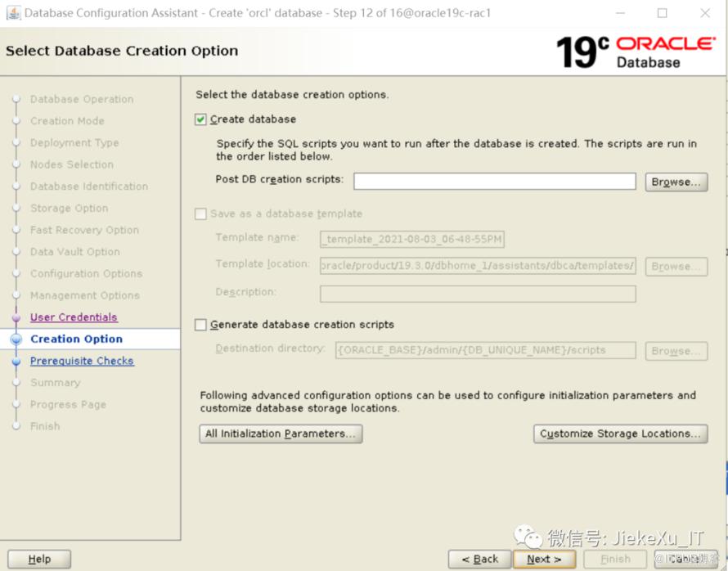
Task: Toggle the Create database checkbox
Action: (200, 119)
